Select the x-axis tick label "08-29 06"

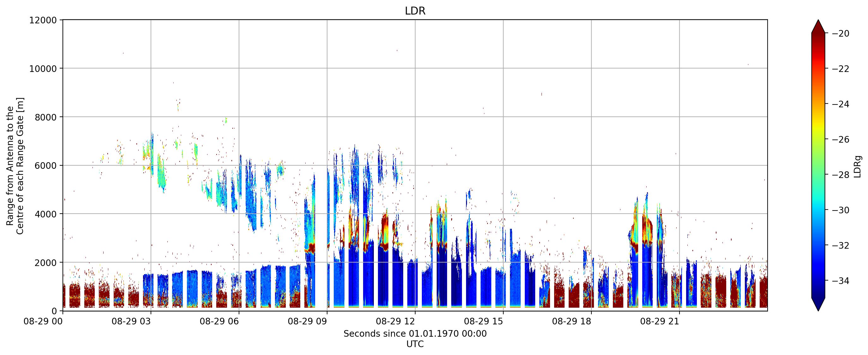(219, 321)
